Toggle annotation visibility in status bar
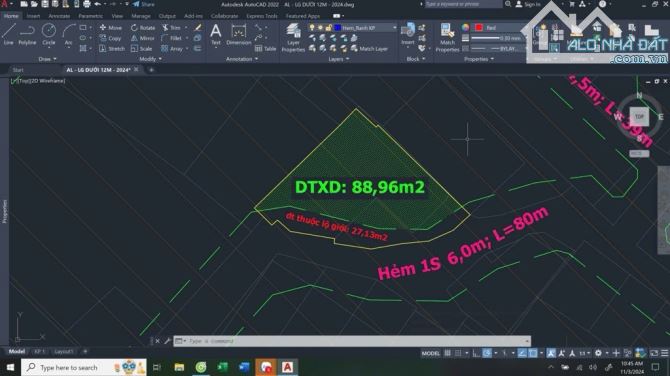 [551, 353]
